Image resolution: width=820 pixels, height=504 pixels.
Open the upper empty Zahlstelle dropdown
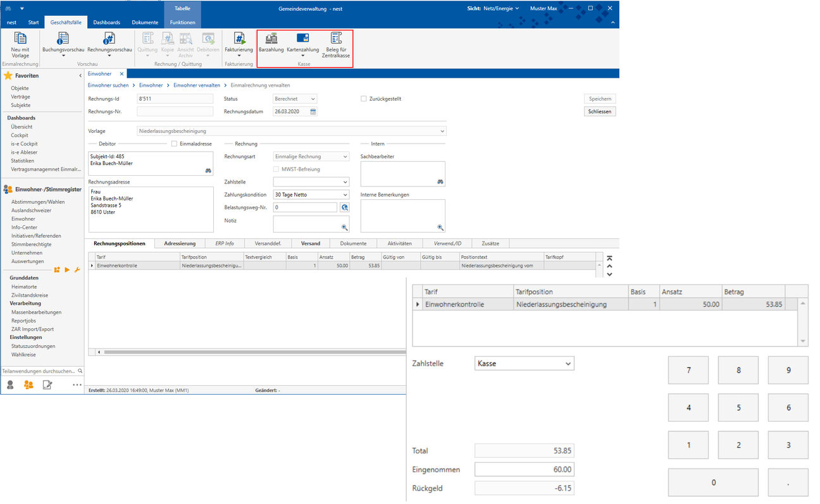coord(311,182)
